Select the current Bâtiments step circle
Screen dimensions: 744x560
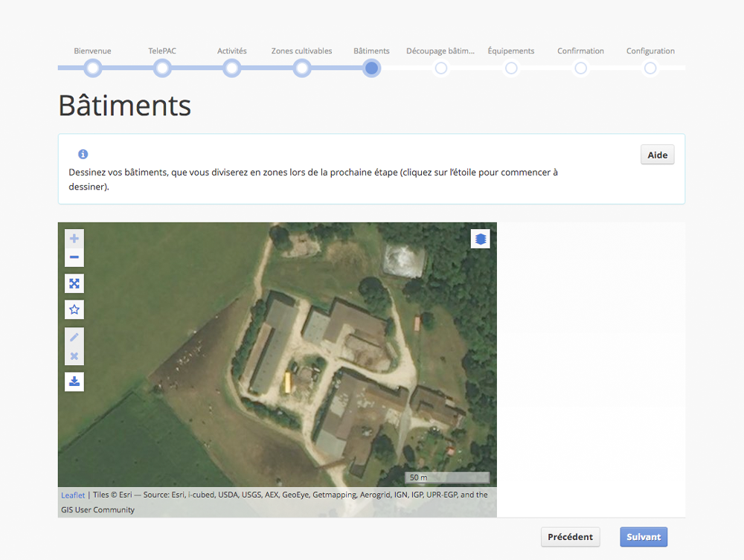(x=371, y=68)
